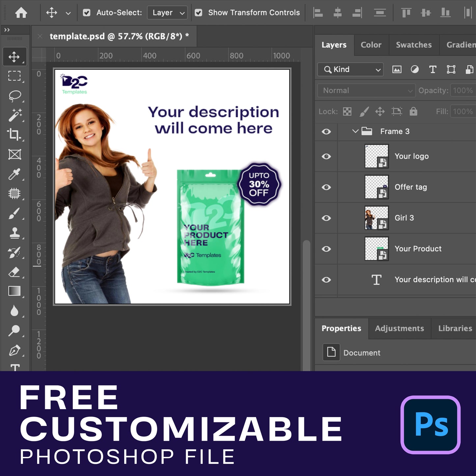
Task: Select the Gradient tool swatch
Action: [x=14, y=291]
